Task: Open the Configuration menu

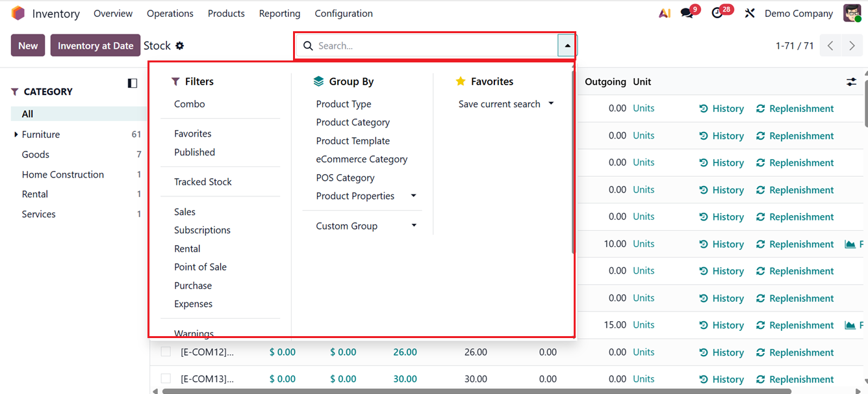Action: coord(344,14)
